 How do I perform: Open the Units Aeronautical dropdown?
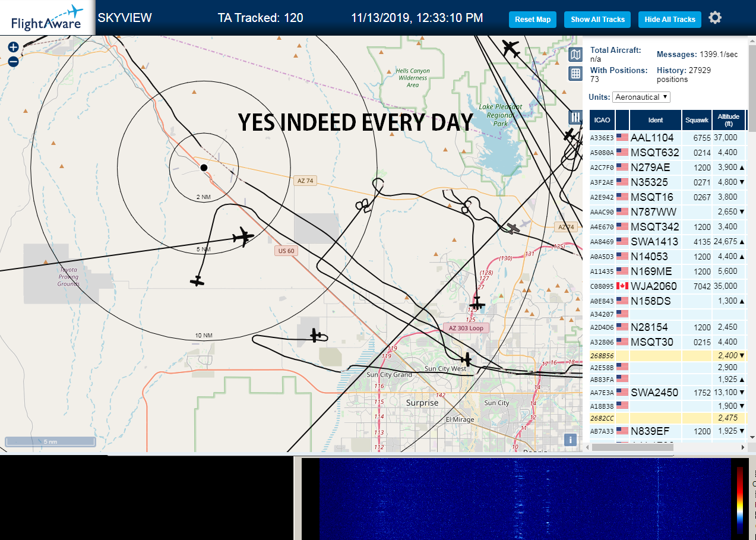tap(641, 97)
